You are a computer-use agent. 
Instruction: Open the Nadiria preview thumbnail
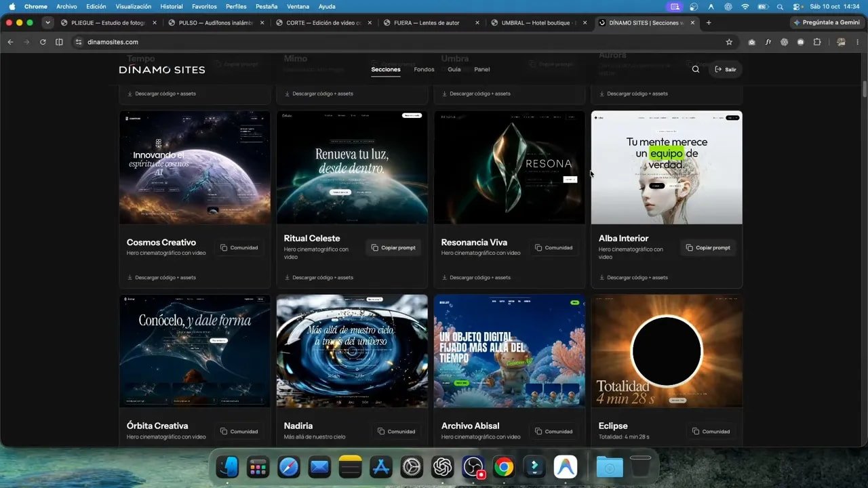tap(352, 351)
